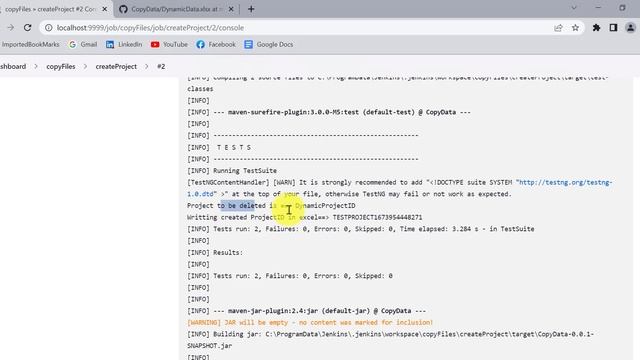
Task: Switch to the CopyData/DynamicData.xlsx GitHub tab
Action: [x=176, y=9]
